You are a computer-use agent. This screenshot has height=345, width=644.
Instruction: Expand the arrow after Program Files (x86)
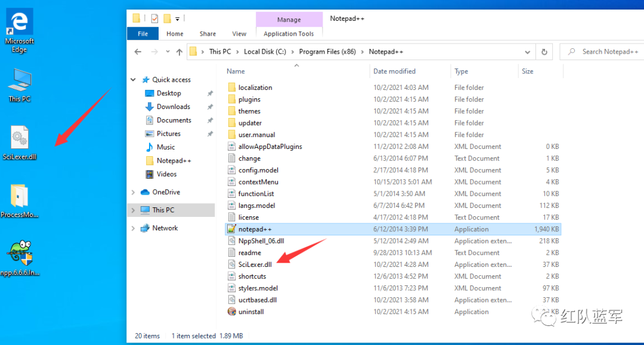coord(363,52)
